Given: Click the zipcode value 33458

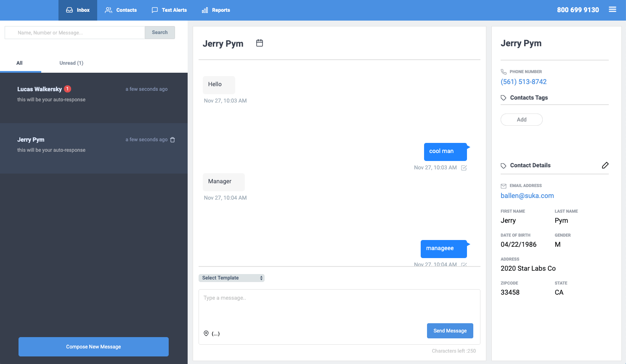Looking at the screenshot, I should [510, 293].
